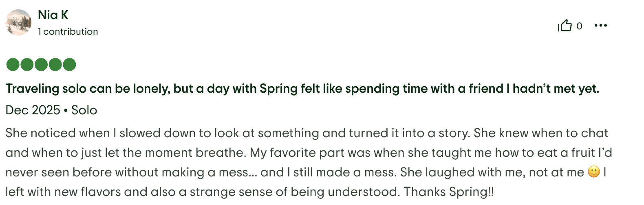644x205 pixels.
Task: Open the "1 contribution" link
Action: (68, 31)
